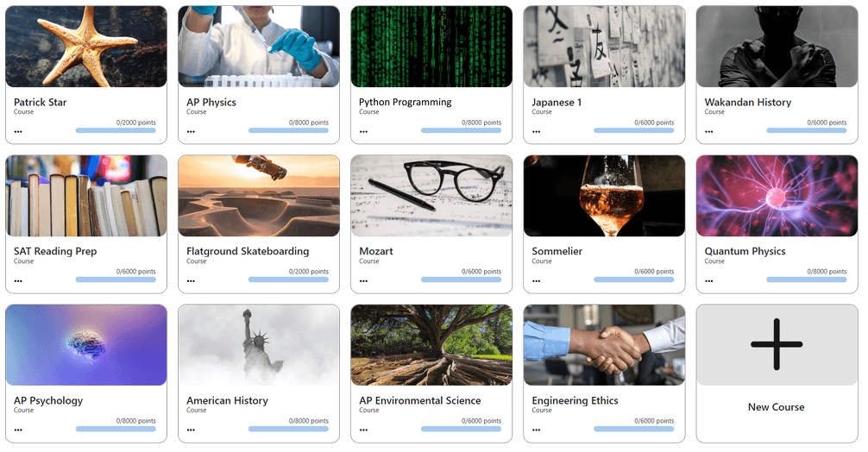Screen dimensions: 868x452
Task: Open the ellipsis menu for American History
Action: (x=191, y=430)
